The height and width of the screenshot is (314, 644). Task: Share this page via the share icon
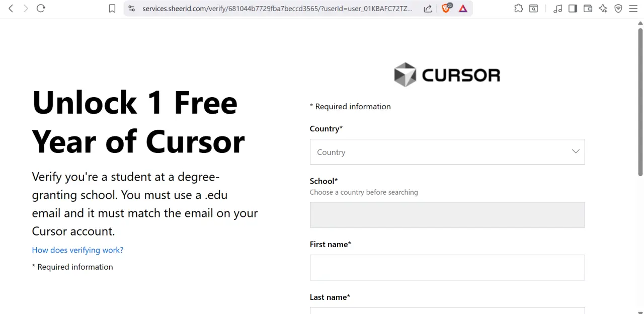(x=428, y=9)
